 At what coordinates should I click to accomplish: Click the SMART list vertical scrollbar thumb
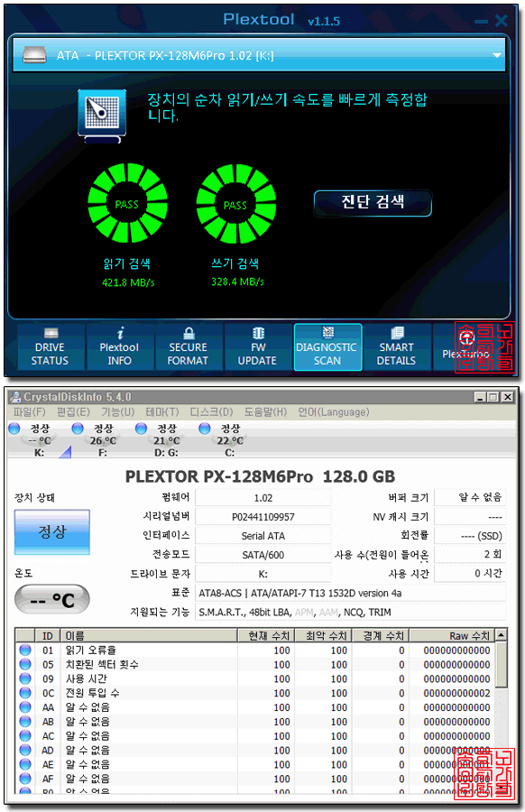[501, 664]
